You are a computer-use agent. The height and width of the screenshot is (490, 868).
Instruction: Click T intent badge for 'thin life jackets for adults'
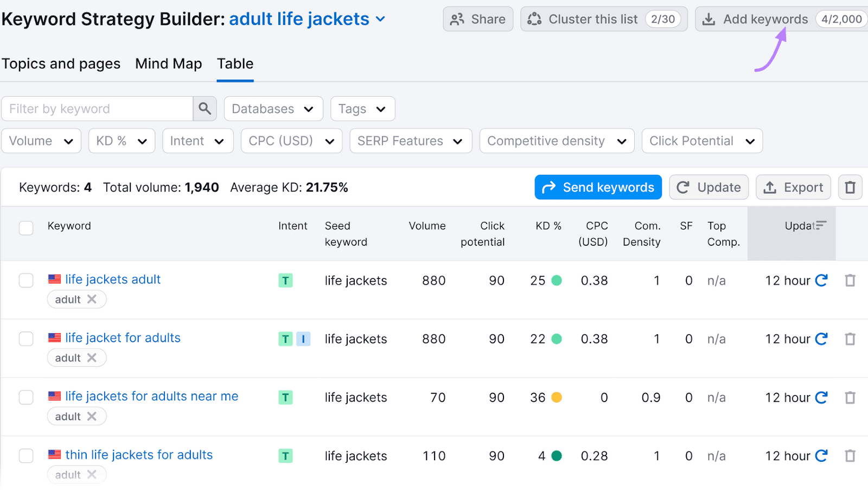(x=285, y=456)
